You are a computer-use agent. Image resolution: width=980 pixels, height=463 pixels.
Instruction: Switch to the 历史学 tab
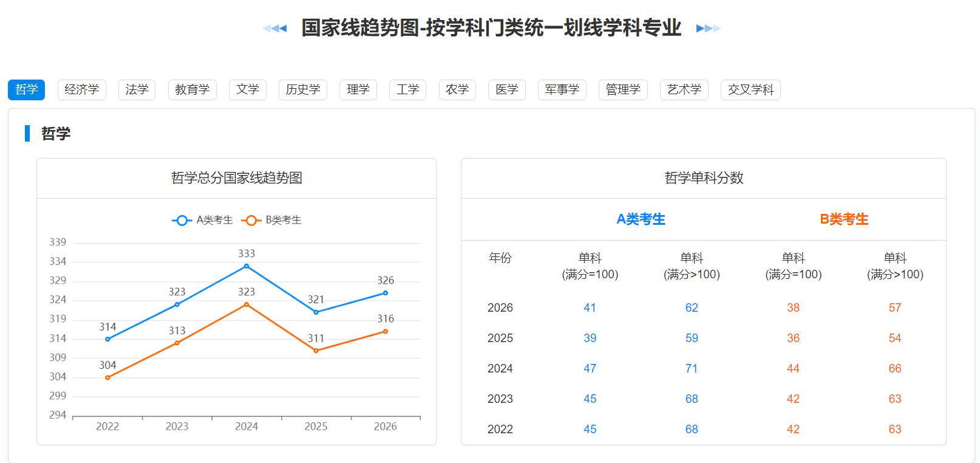pyautogui.click(x=303, y=90)
